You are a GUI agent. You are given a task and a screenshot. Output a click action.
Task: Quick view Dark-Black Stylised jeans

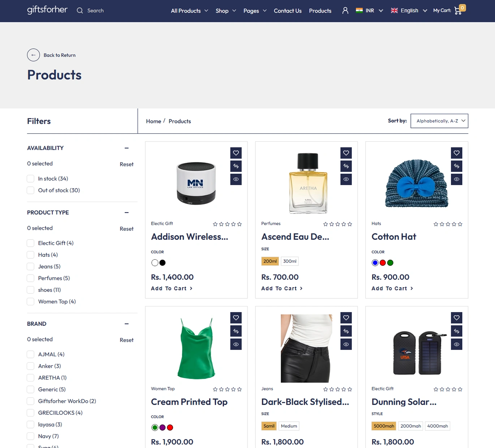pyautogui.click(x=346, y=344)
